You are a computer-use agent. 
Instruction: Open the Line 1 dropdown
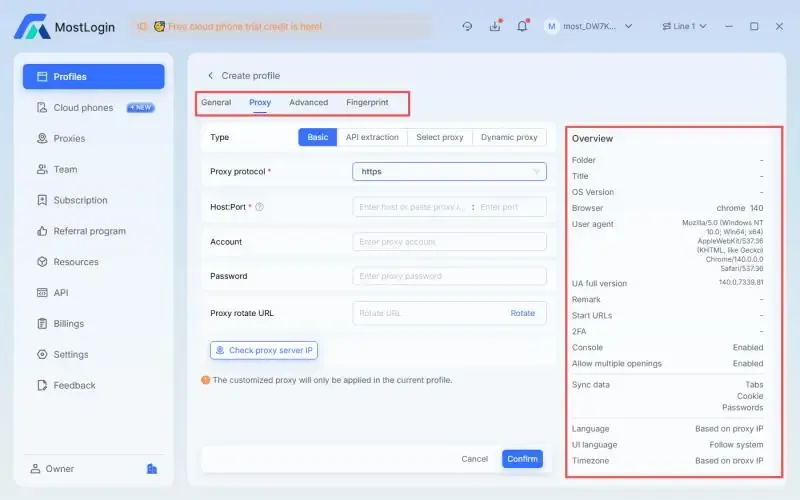(684, 26)
